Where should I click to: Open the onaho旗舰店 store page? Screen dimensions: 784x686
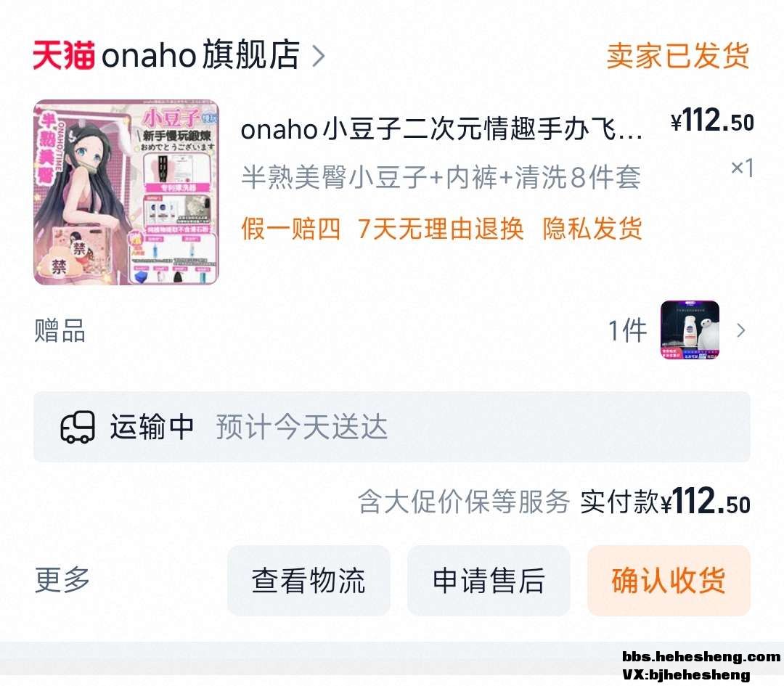[x=200, y=54]
